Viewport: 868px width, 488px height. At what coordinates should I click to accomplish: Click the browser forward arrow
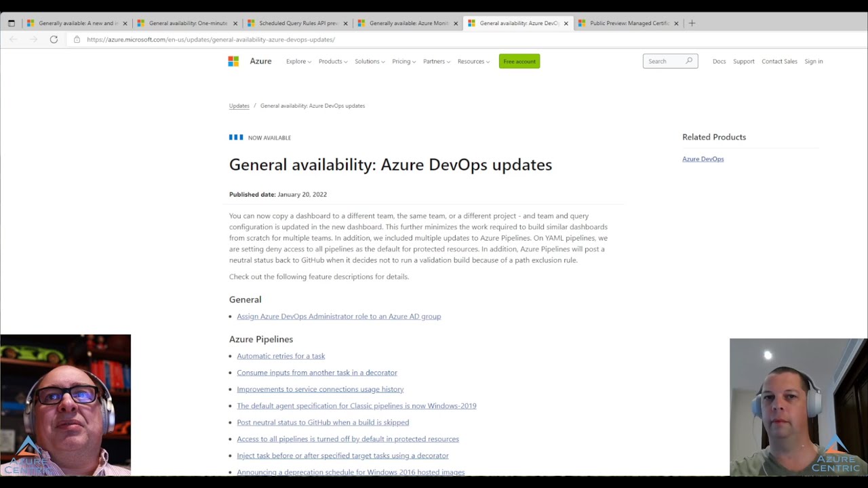pos(33,39)
